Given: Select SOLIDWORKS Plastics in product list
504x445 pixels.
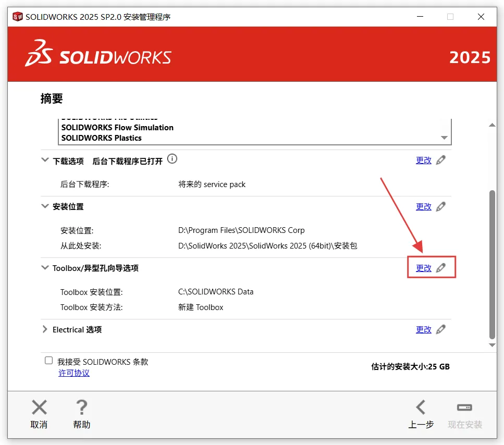Looking at the screenshot, I should coord(101,138).
